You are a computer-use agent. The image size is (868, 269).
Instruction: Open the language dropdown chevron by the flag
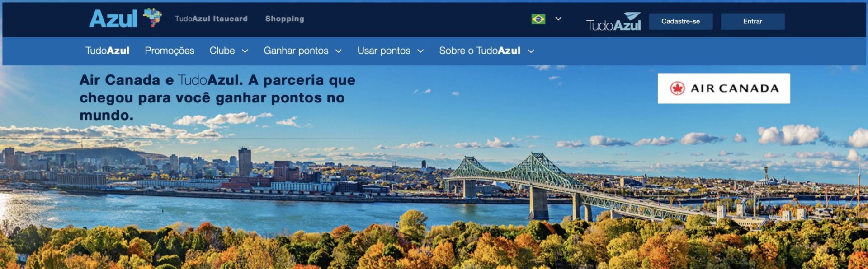[558, 19]
